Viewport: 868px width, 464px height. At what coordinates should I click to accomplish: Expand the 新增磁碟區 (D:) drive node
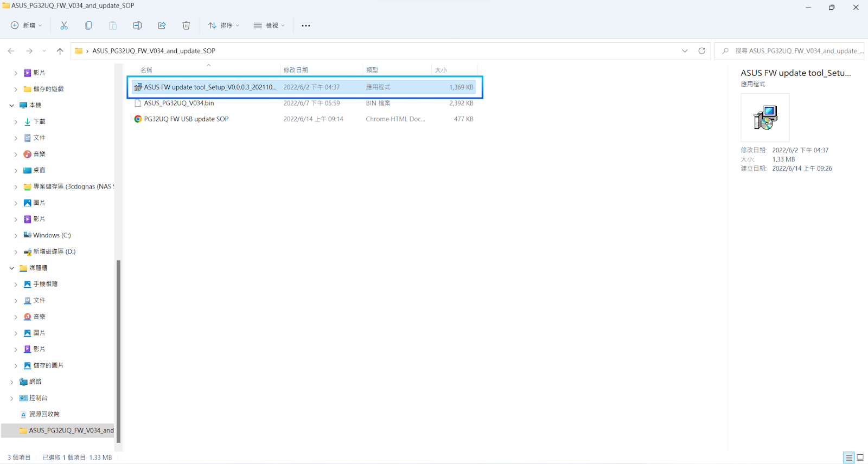pyautogui.click(x=16, y=252)
